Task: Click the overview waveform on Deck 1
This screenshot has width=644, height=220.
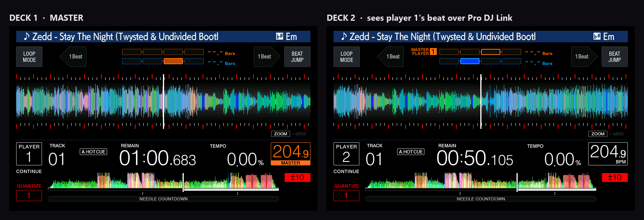Action: [x=163, y=180]
